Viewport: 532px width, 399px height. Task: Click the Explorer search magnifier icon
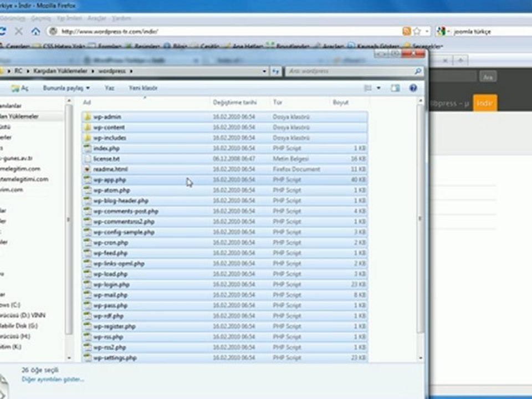point(418,71)
